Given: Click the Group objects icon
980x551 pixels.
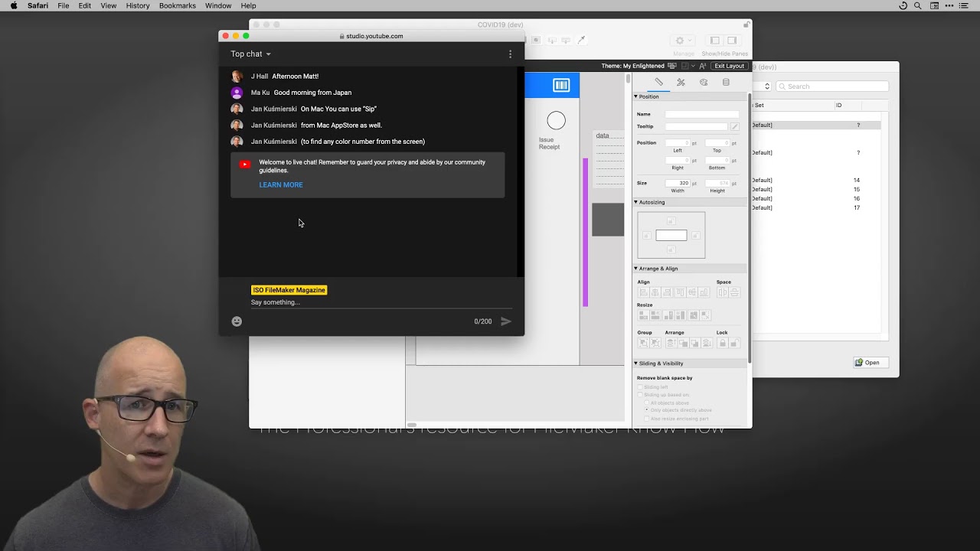Looking at the screenshot, I should pyautogui.click(x=643, y=343).
